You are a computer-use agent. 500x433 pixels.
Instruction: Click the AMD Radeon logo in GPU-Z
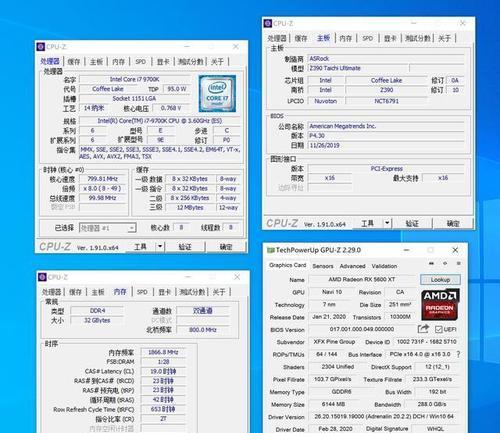pyautogui.click(x=440, y=305)
